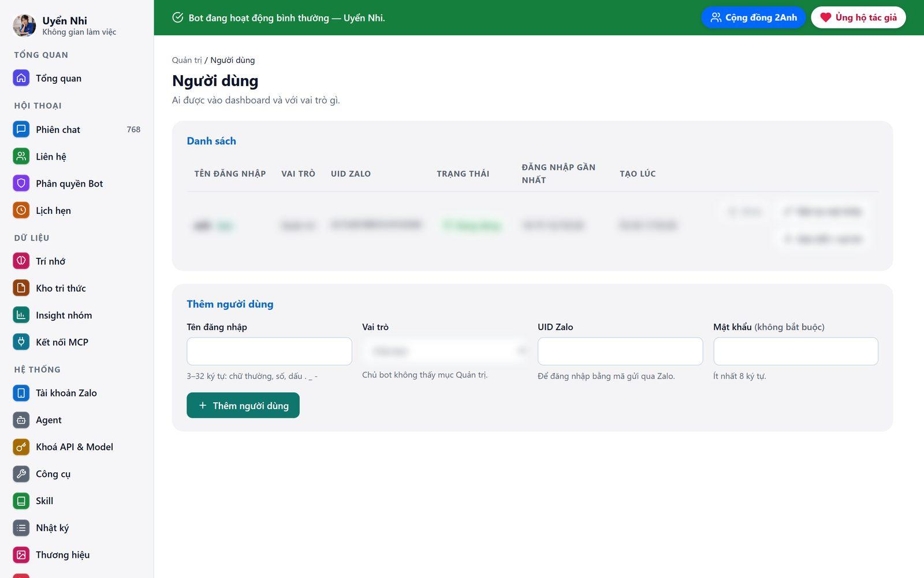This screenshot has height=578, width=924.
Task: Click Quản trị breadcrumb link
Action: pos(187,60)
